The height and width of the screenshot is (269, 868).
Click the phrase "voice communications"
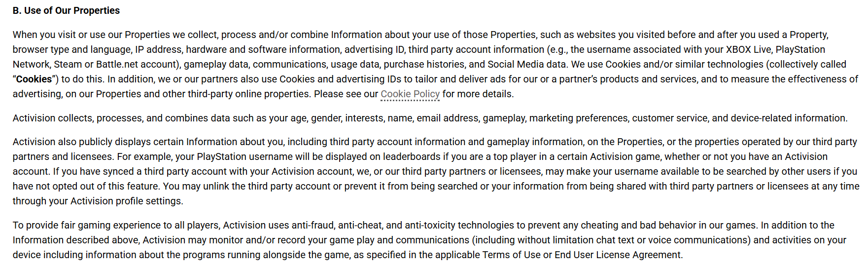coord(698,240)
